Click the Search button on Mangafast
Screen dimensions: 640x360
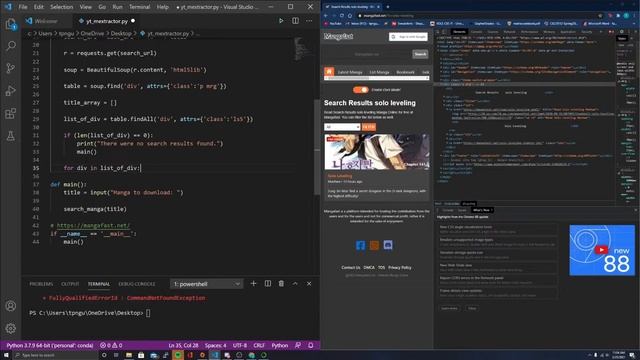420,54
